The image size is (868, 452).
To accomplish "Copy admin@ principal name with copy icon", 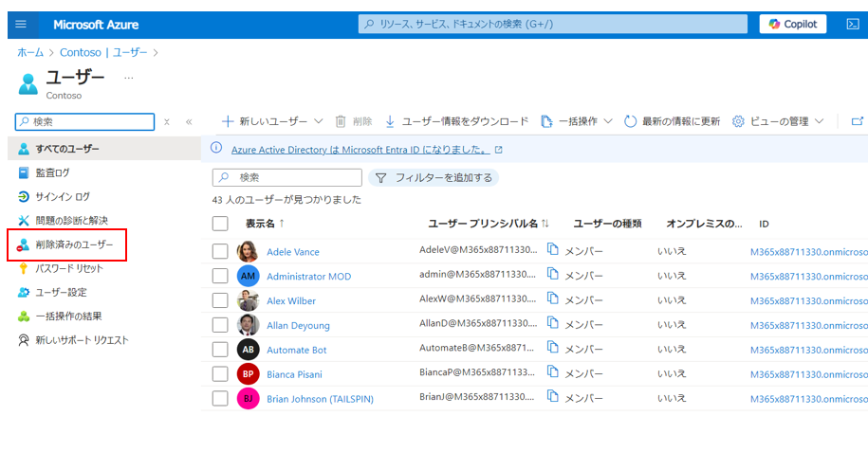I will click(x=552, y=273).
